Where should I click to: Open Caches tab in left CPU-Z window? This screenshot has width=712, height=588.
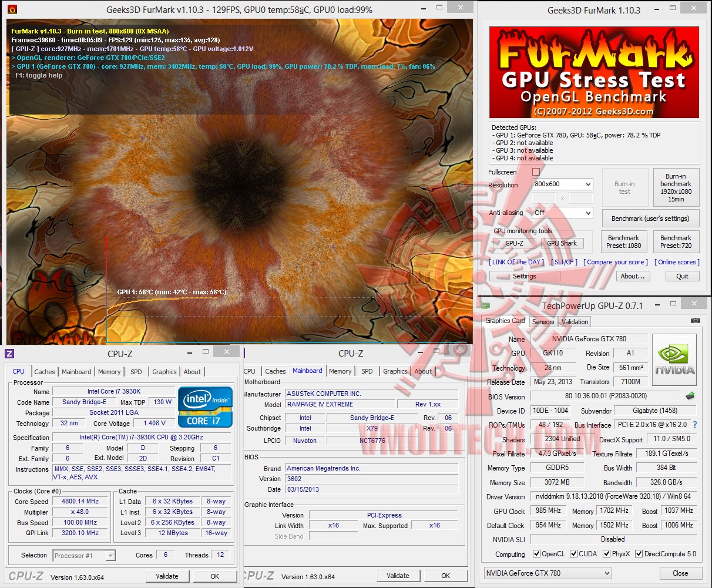click(45, 372)
